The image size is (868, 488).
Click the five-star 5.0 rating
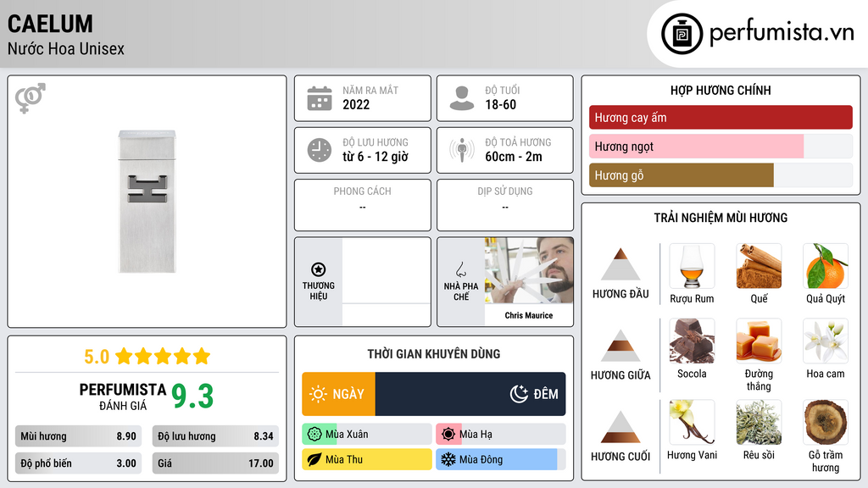coord(147,357)
